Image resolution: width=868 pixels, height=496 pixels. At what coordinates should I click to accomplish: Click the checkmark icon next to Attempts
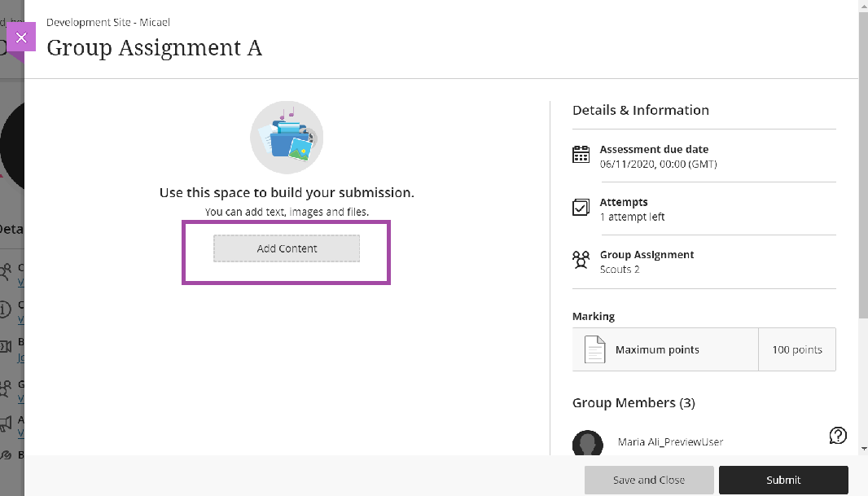[x=581, y=206]
